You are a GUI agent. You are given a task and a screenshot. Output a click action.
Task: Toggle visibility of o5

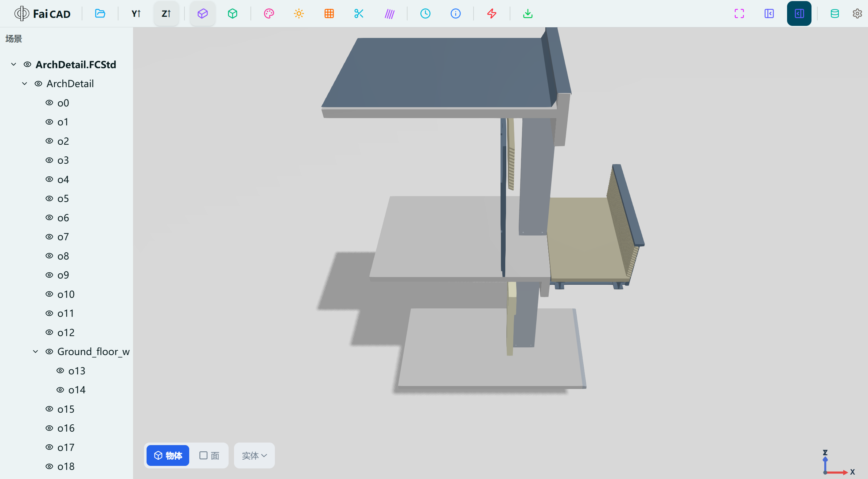[49, 199]
